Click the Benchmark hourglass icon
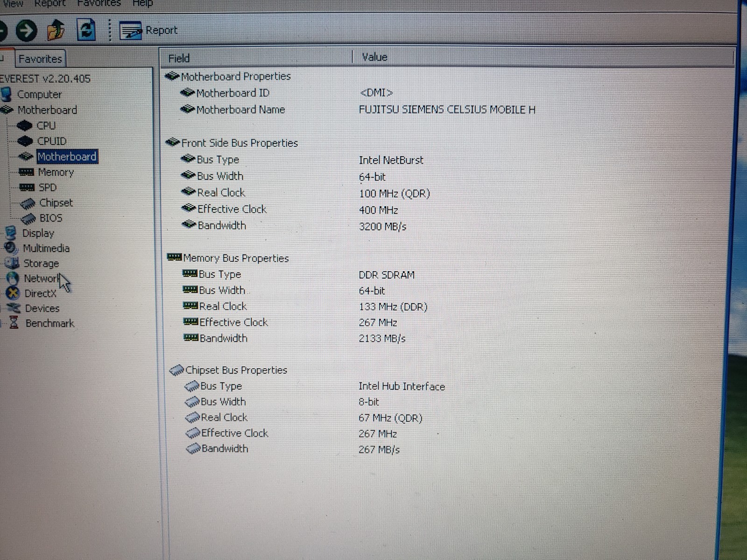 pyautogui.click(x=14, y=322)
